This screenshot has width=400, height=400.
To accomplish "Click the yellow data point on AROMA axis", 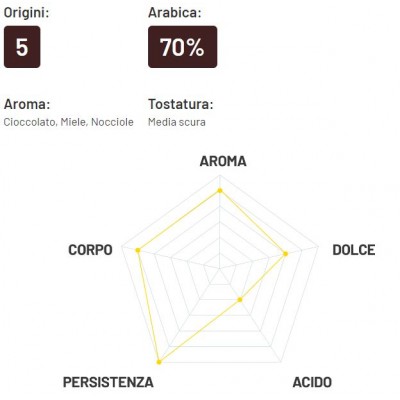I will (x=220, y=190).
